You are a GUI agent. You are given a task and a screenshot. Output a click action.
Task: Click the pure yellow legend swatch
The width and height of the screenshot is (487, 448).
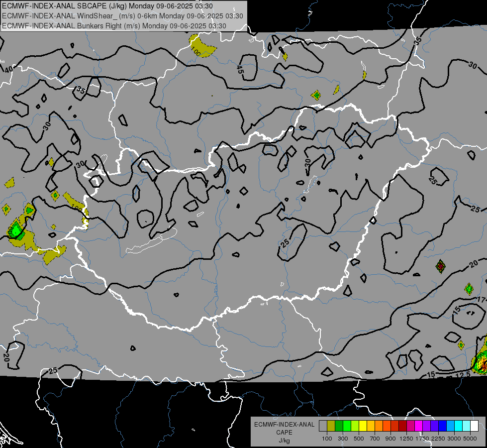click(x=363, y=426)
